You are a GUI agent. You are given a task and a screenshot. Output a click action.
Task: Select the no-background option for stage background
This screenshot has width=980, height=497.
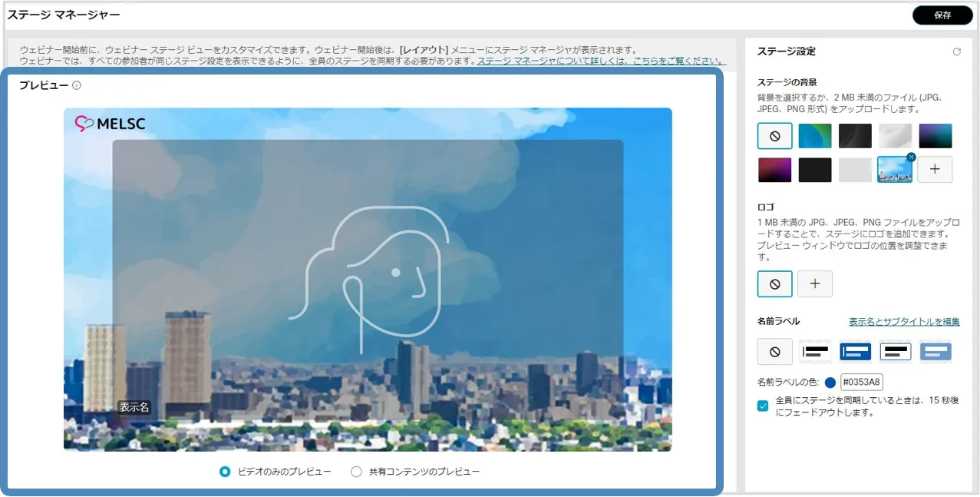[774, 136]
